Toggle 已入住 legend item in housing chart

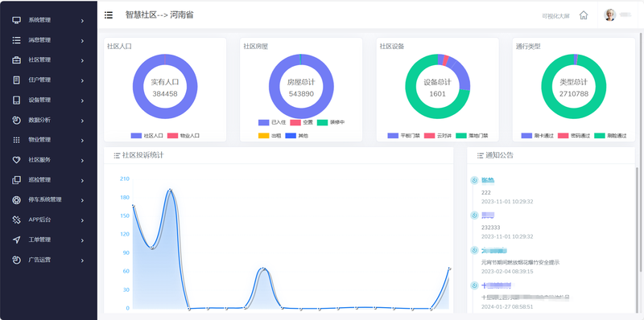tap(272, 122)
